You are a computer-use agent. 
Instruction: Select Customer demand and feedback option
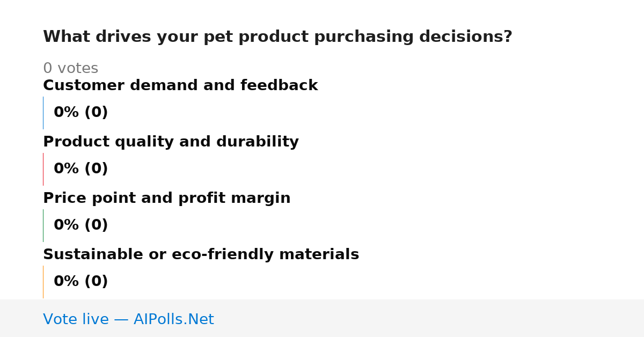point(180,85)
